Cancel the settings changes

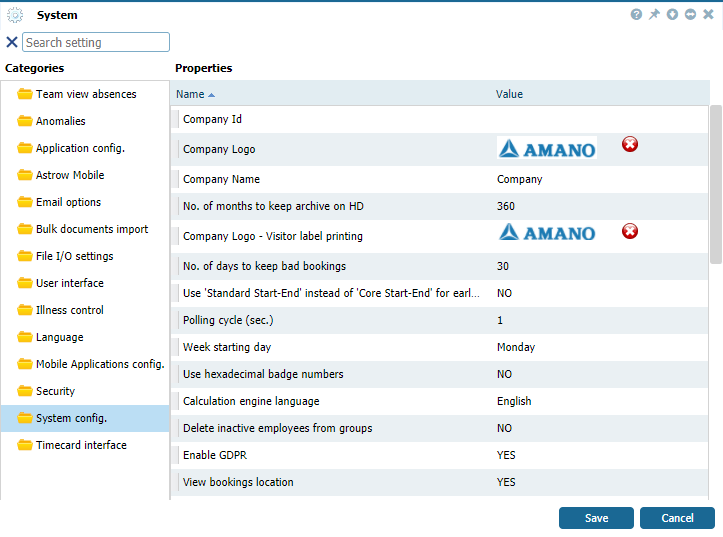677,518
